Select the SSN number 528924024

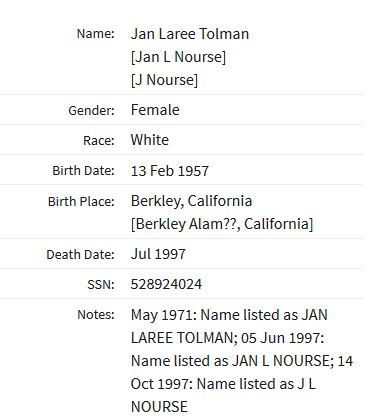166,284
